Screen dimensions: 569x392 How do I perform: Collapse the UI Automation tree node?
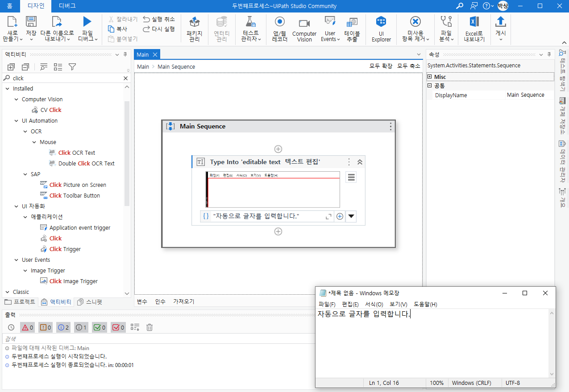tap(17, 120)
